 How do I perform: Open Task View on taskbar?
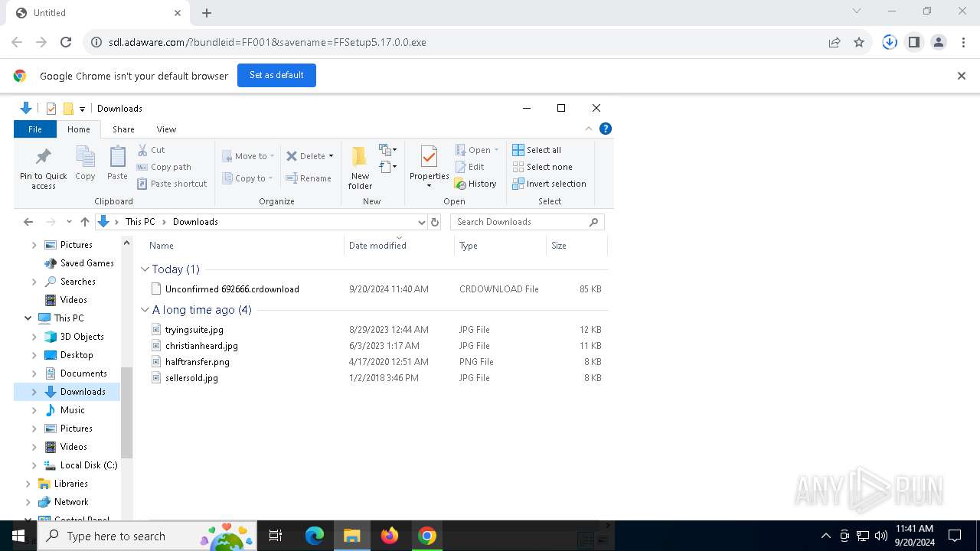[x=276, y=536]
